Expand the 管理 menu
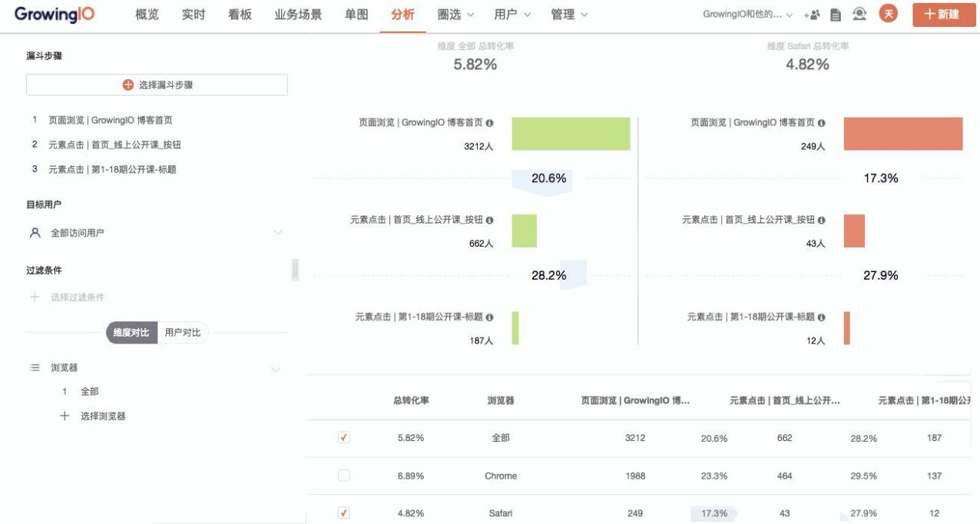 coord(569,15)
